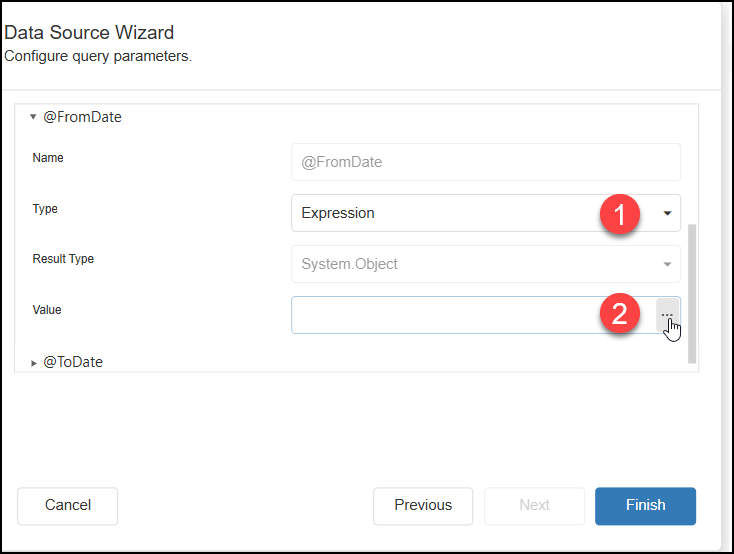Cancel the Data Source Wizard

(67, 506)
